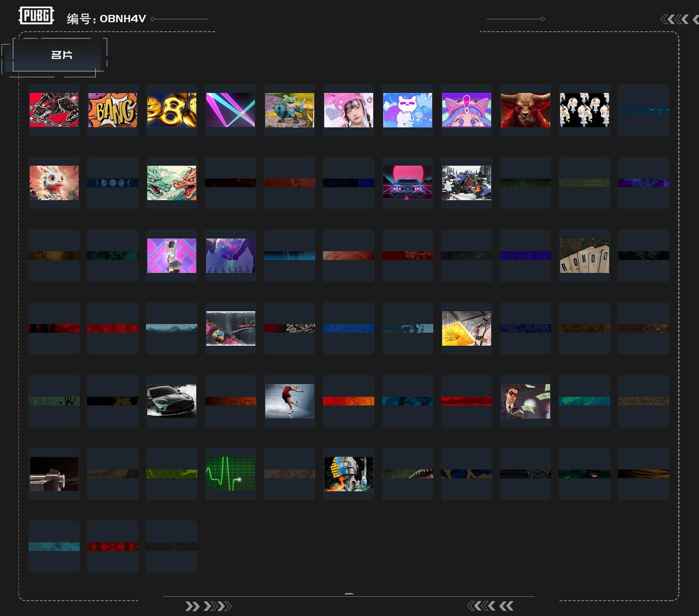Pick the colorful helmet skull nameplate
Screen dimensions: 699x616
click(349, 474)
